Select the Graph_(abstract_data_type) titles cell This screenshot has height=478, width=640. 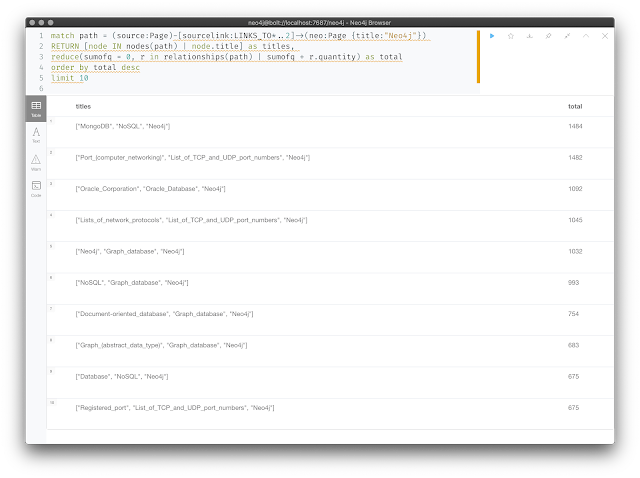[161, 345]
